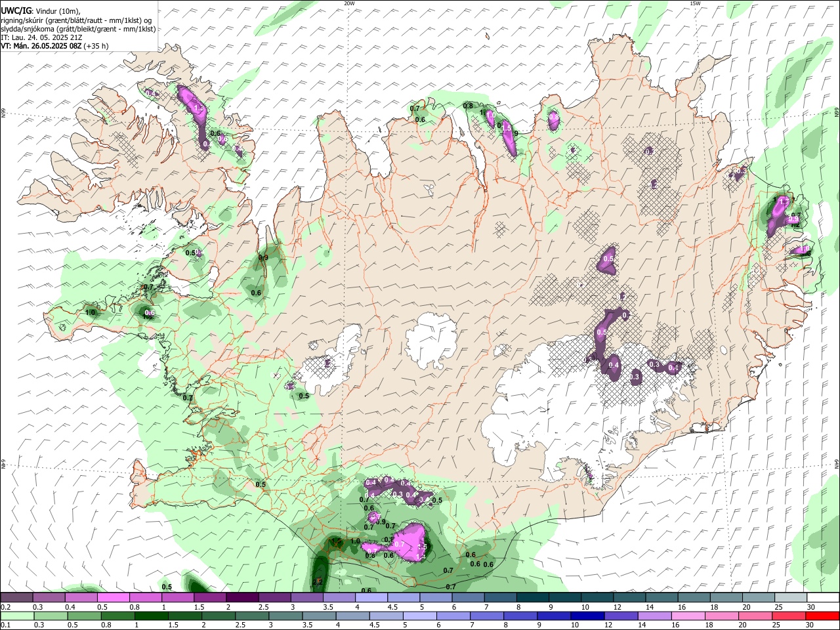Select the dusky purple 0.2–0.3 swatch in the top legend row
Viewport: 840px width, 630px height.
point(16,598)
